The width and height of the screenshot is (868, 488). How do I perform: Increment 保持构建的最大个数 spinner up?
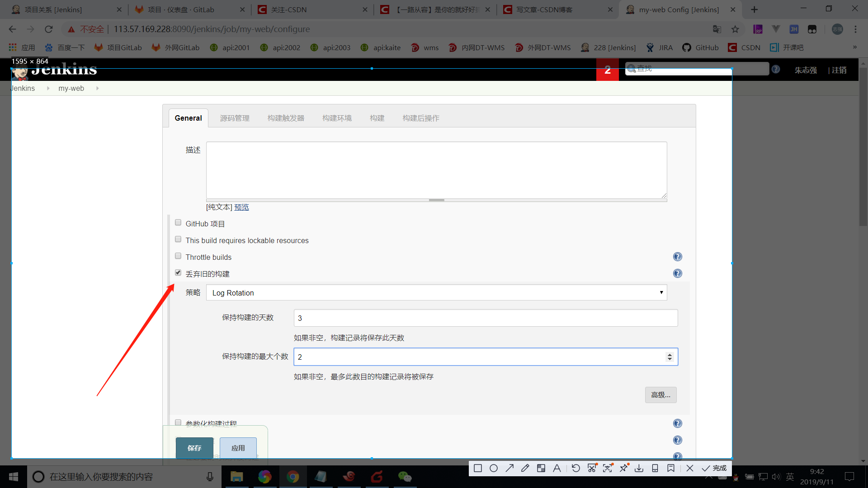point(670,355)
